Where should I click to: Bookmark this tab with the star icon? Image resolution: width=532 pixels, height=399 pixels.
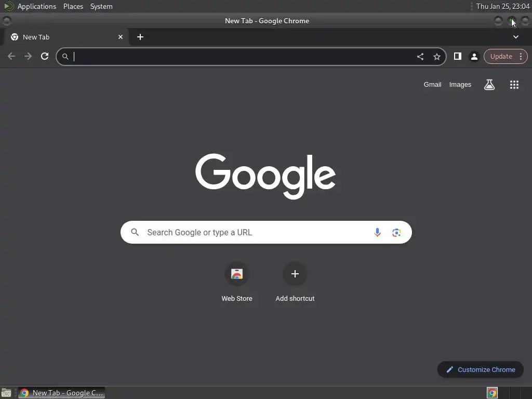pos(436,57)
